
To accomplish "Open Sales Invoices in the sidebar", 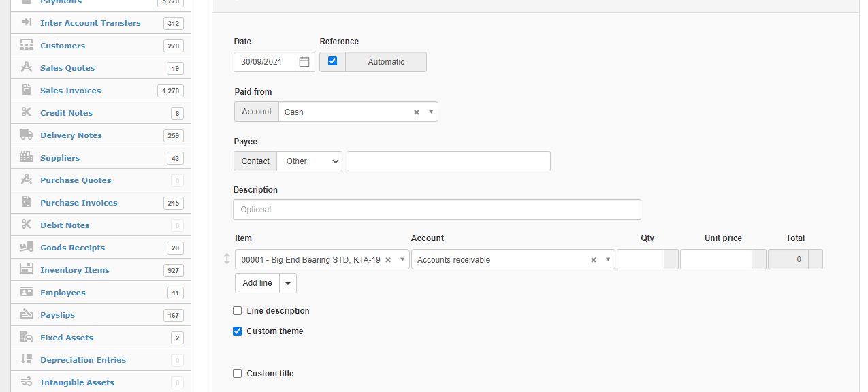I will 70,91.
